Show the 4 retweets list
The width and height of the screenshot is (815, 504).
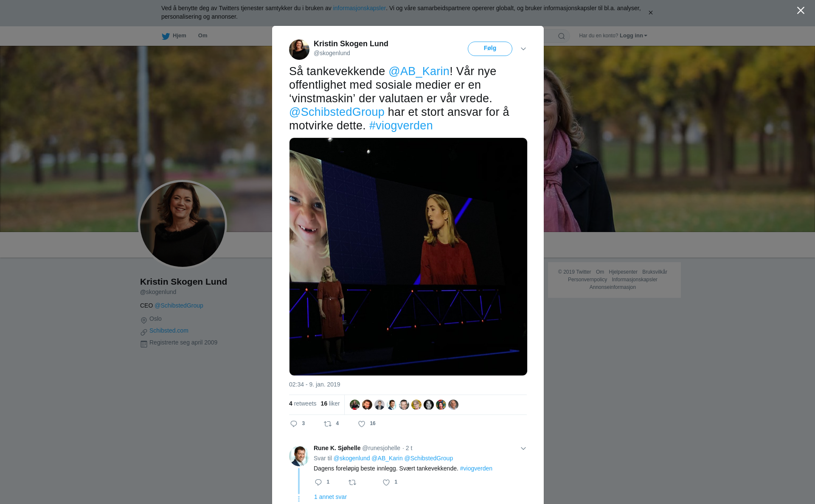[x=303, y=403]
